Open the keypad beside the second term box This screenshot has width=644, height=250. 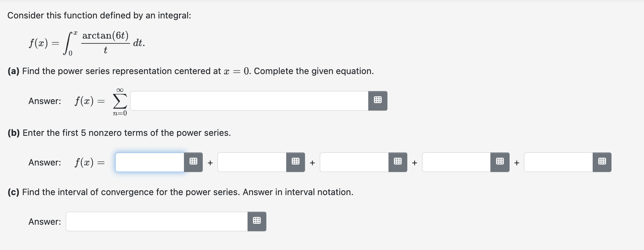(295, 162)
